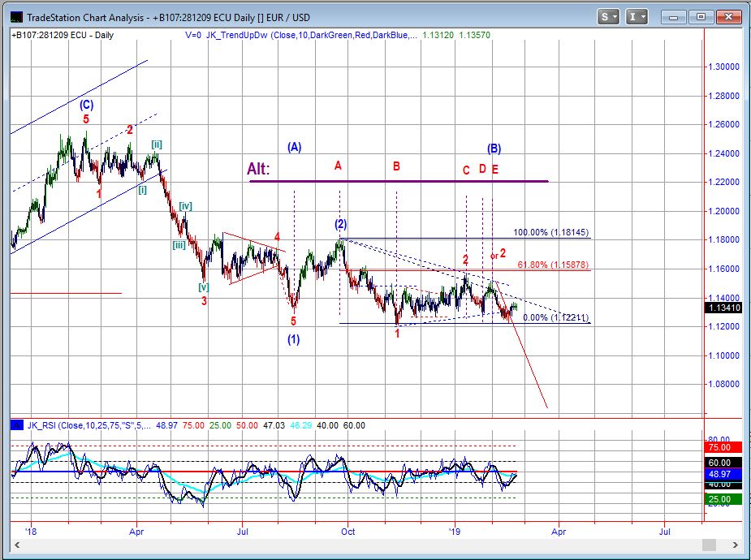Image resolution: width=751 pixels, height=560 pixels.
Task: Close the Chart Analysis window
Action: pos(729,17)
